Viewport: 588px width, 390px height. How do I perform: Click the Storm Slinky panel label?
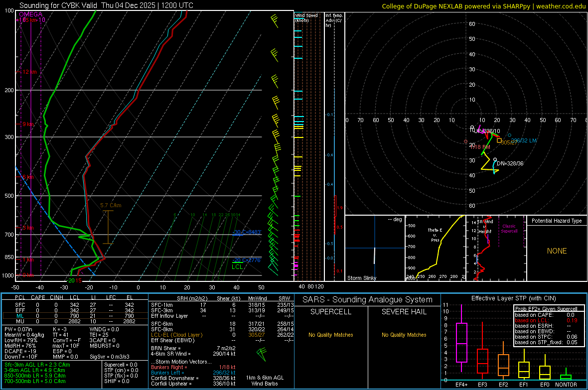(x=361, y=278)
